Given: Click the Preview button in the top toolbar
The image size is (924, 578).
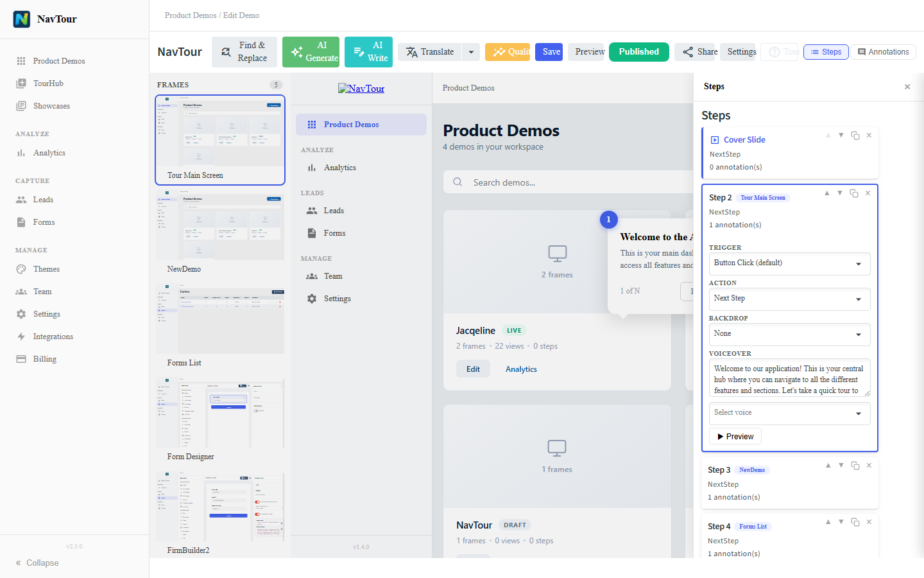Looking at the screenshot, I should point(586,52).
